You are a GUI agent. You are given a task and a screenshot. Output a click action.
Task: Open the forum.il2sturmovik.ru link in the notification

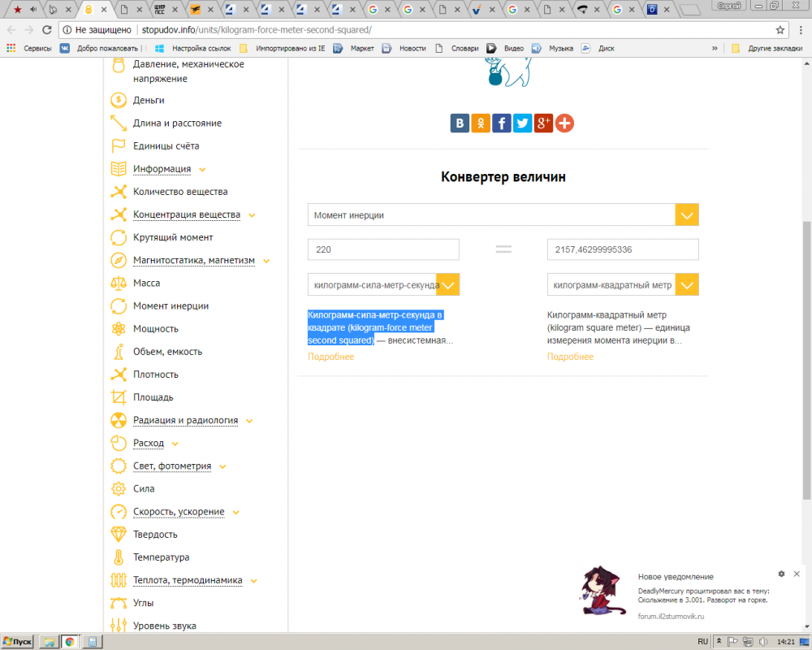click(671, 616)
